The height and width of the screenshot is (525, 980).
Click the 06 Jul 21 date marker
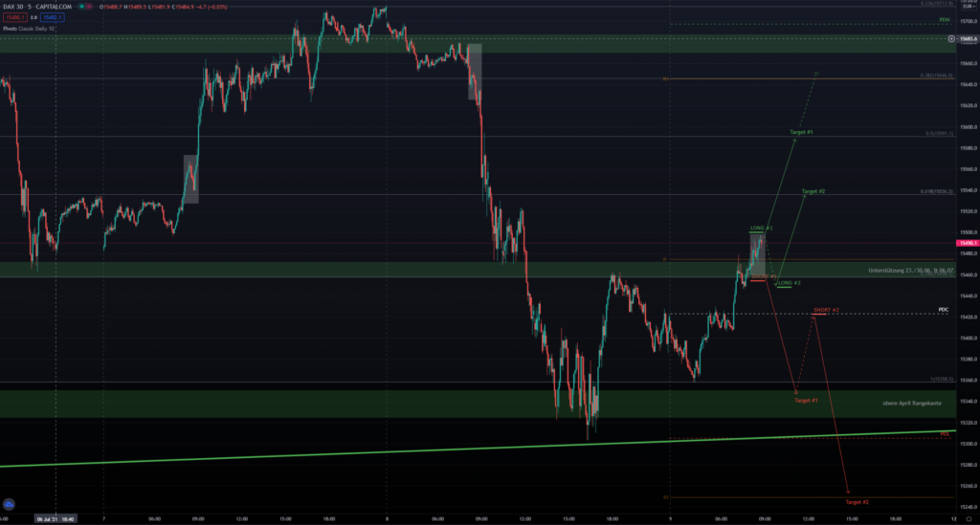click(x=56, y=517)
